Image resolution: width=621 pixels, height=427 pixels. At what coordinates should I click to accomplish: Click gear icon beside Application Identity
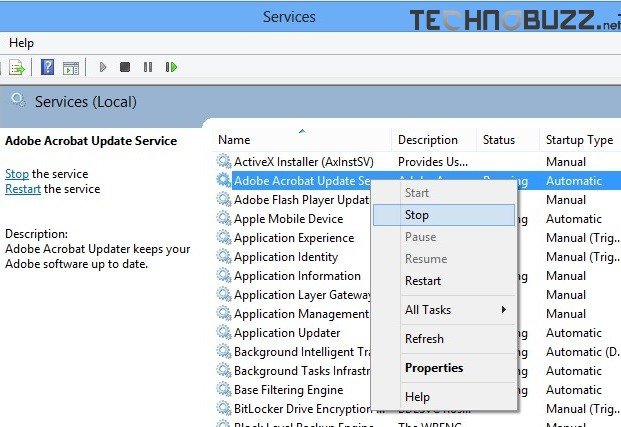224,256
